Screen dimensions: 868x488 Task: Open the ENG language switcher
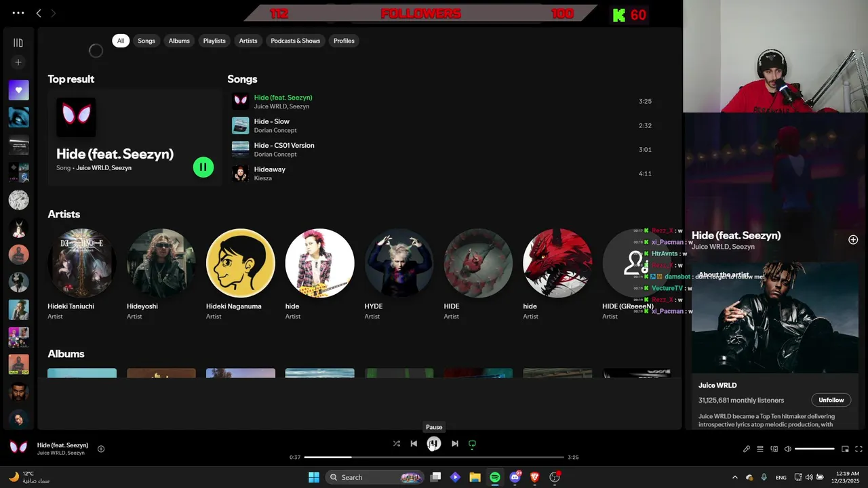(x=781, y=477)
